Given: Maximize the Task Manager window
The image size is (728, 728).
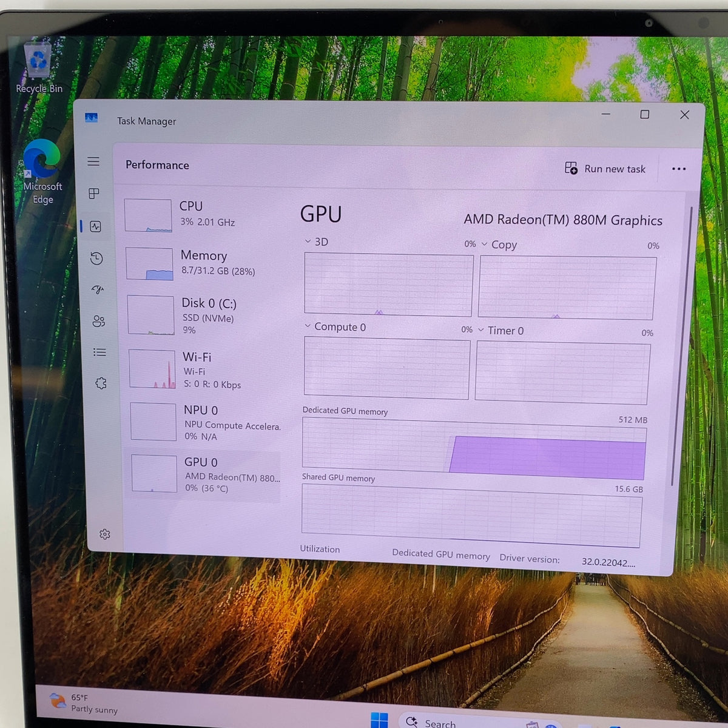Looking at the screenshot, I should pos(645,114).
